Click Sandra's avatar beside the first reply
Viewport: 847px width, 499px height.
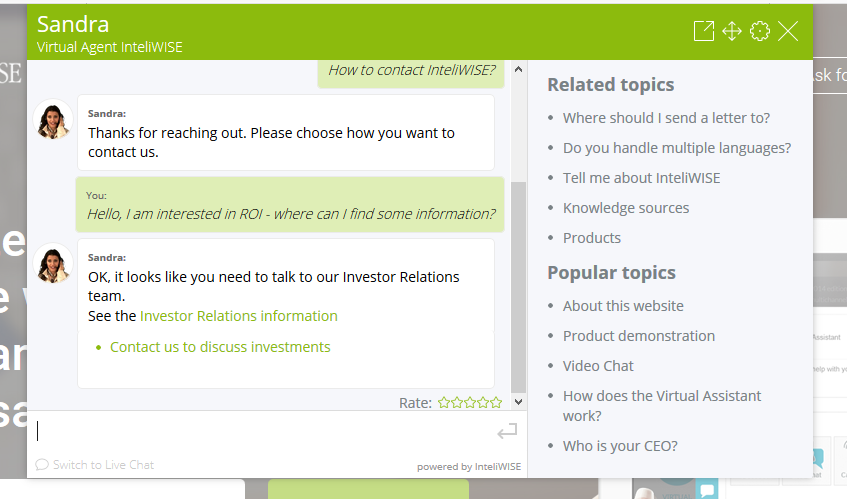tap(53, 119)
